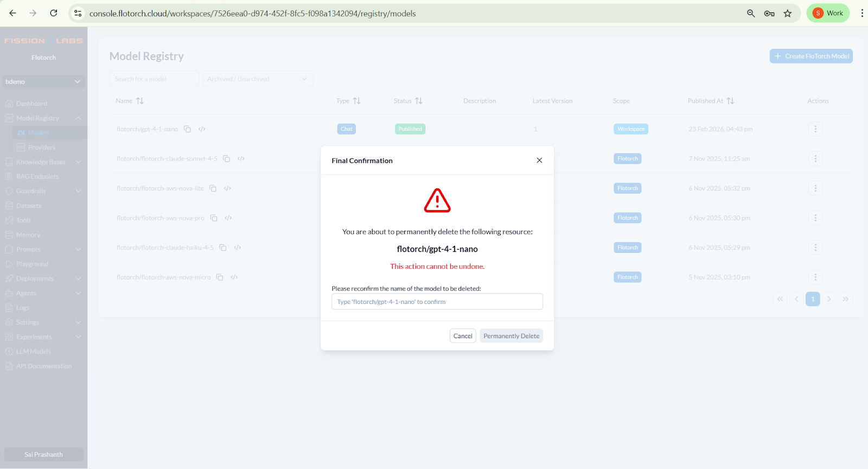The width and height of the screenshot is (868, 469).
Task: Focus the Search for a model field
Action: click(x=154, y=79)
